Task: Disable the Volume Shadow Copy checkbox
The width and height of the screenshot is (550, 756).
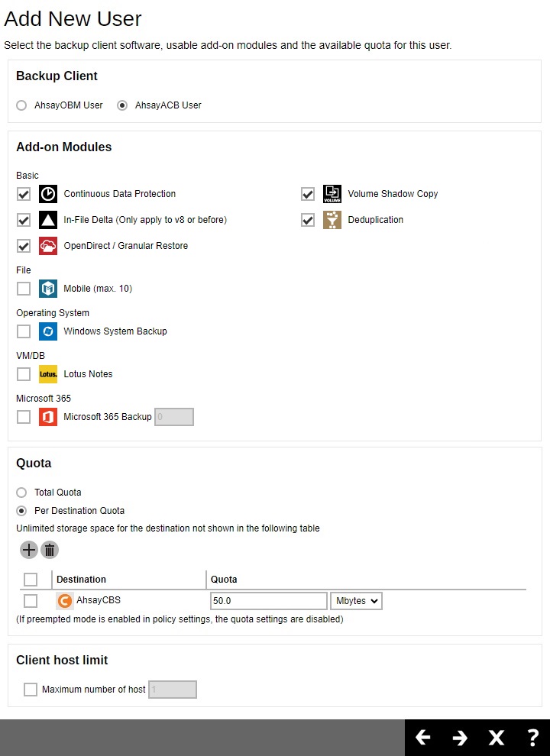Action: 308,194
